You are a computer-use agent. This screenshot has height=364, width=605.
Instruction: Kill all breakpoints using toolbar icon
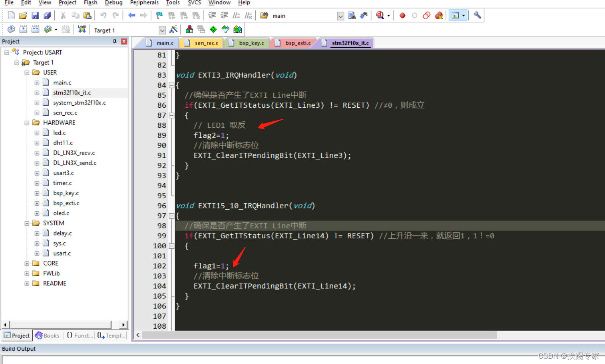tap(439, 16)
